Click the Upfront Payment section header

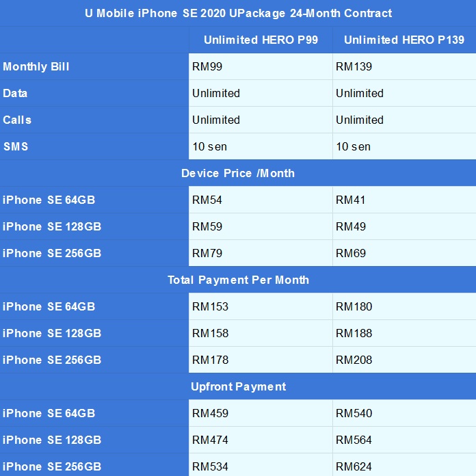tap(238, 386)
